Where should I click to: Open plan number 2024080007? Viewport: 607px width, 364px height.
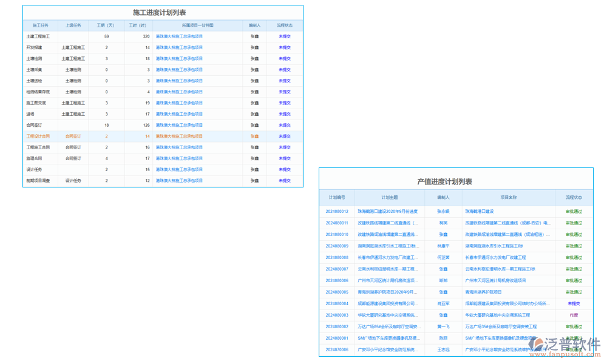point(337,269)
